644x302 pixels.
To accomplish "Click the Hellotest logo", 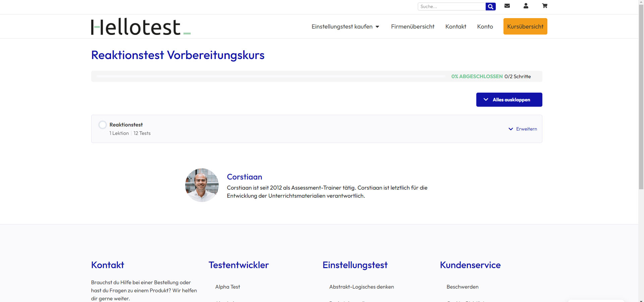I will click(x=141, y=27).
